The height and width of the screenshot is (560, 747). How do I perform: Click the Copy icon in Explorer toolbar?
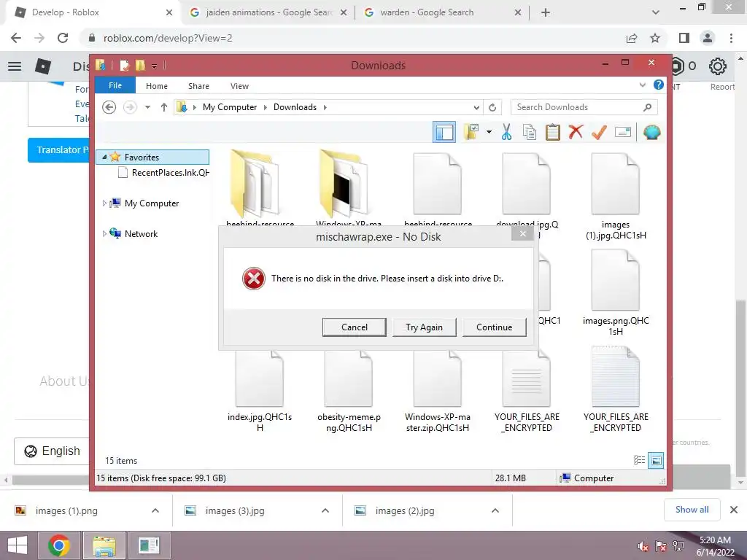coord(530,133)
